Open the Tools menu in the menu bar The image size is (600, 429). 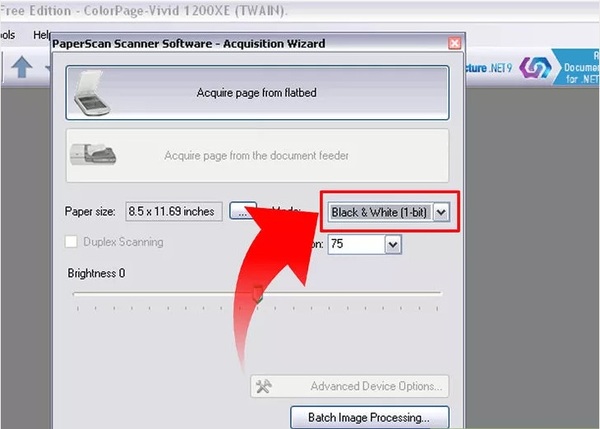[x=8, y=35]
